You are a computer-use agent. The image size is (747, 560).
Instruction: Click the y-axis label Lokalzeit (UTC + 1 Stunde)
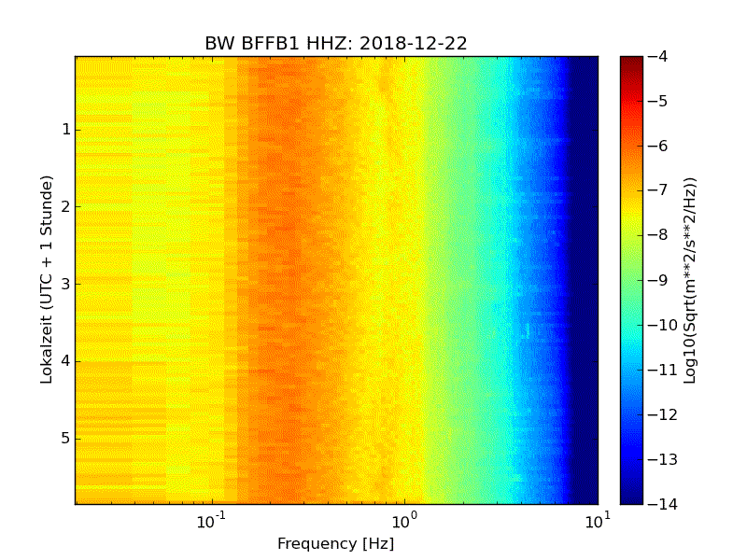pos(46,280)
